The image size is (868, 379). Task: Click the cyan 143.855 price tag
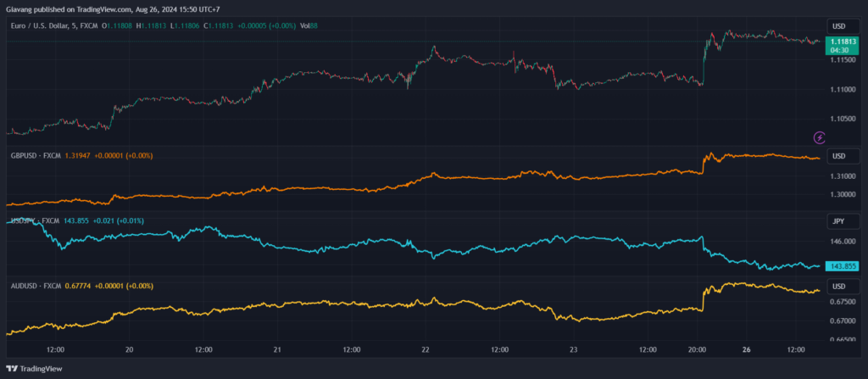click(843, 265)
